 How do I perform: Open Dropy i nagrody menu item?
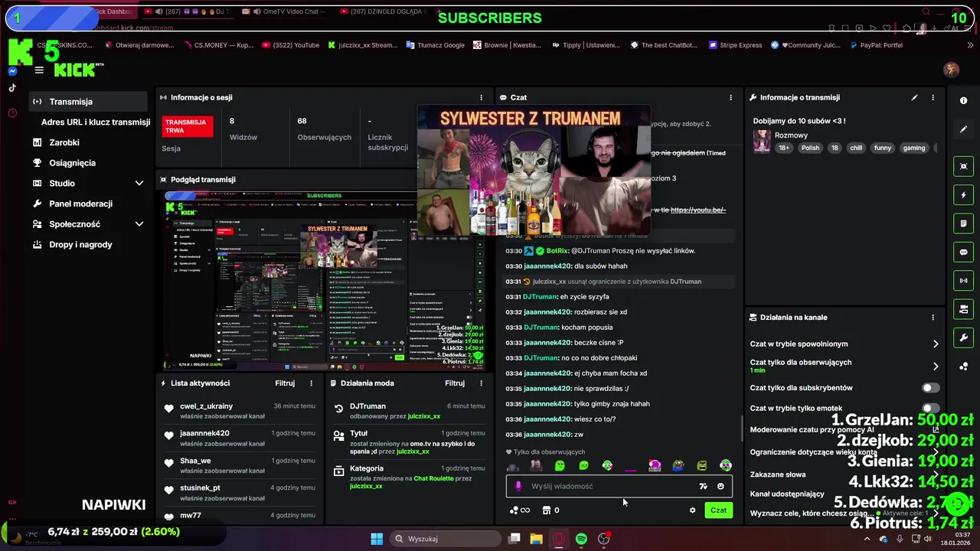(80, 245)
